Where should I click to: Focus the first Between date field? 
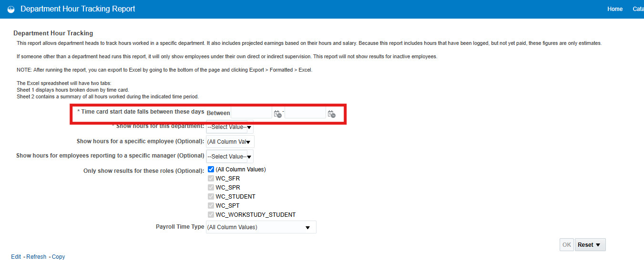(x=251, y=113)
